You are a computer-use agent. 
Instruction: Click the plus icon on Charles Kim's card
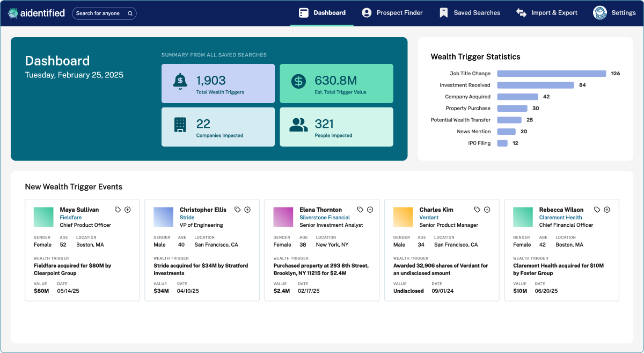(x=487, y=210)
